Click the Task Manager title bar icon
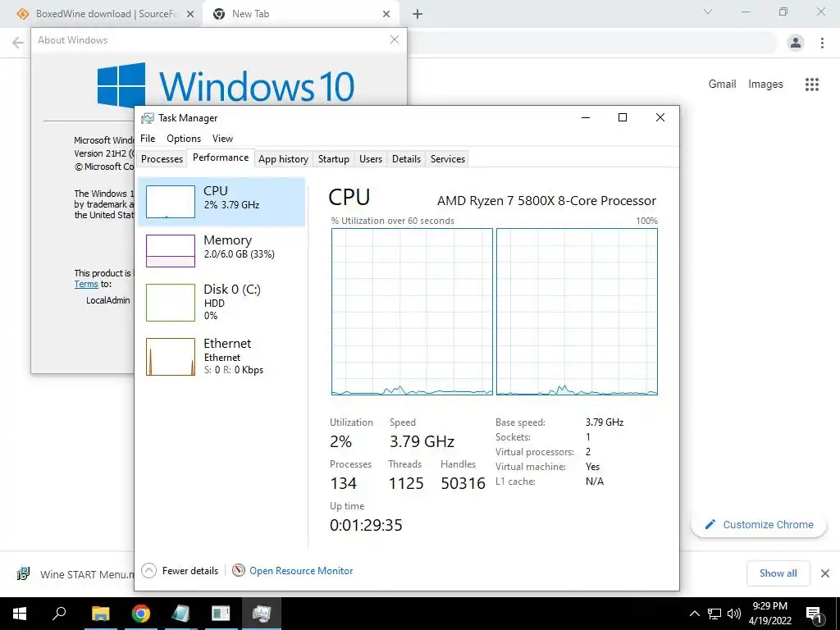 click(148, 118)
